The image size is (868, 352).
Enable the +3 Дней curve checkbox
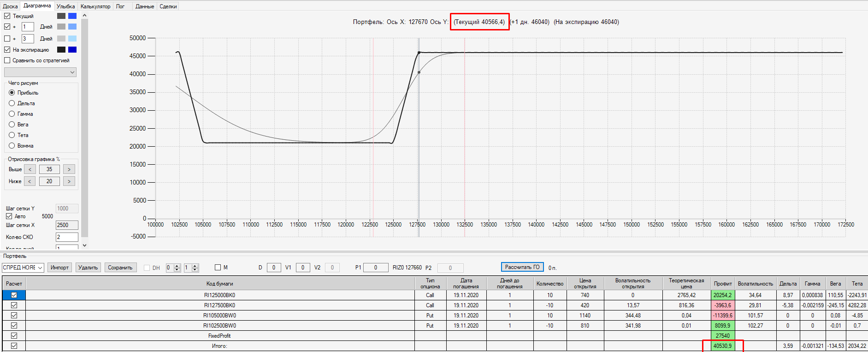coord(7,39)
